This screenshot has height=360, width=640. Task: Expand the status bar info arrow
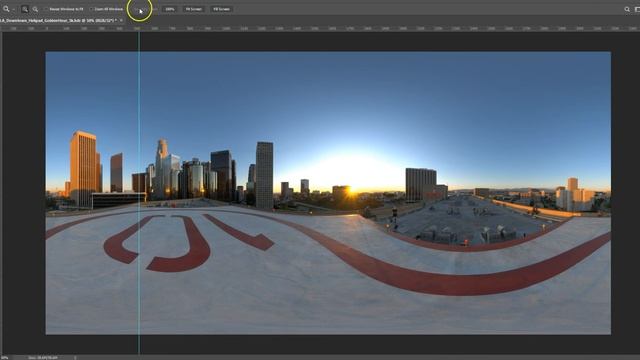click(x=75, y=358)
